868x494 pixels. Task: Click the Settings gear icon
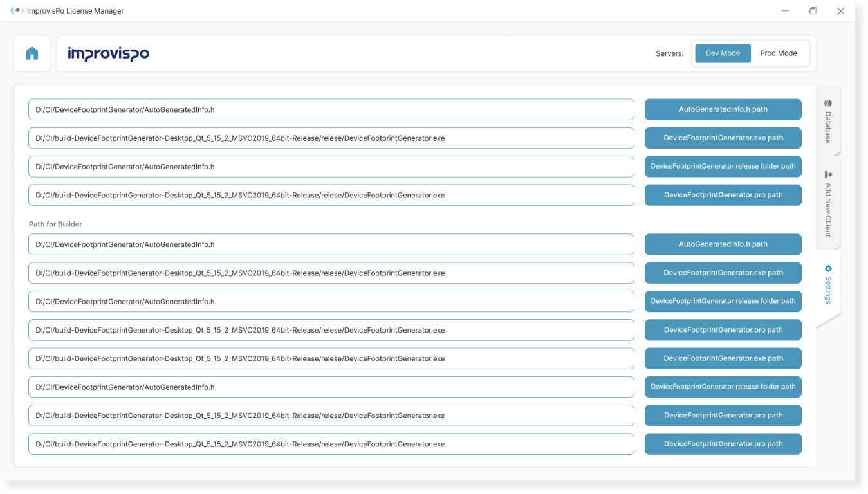828,268
